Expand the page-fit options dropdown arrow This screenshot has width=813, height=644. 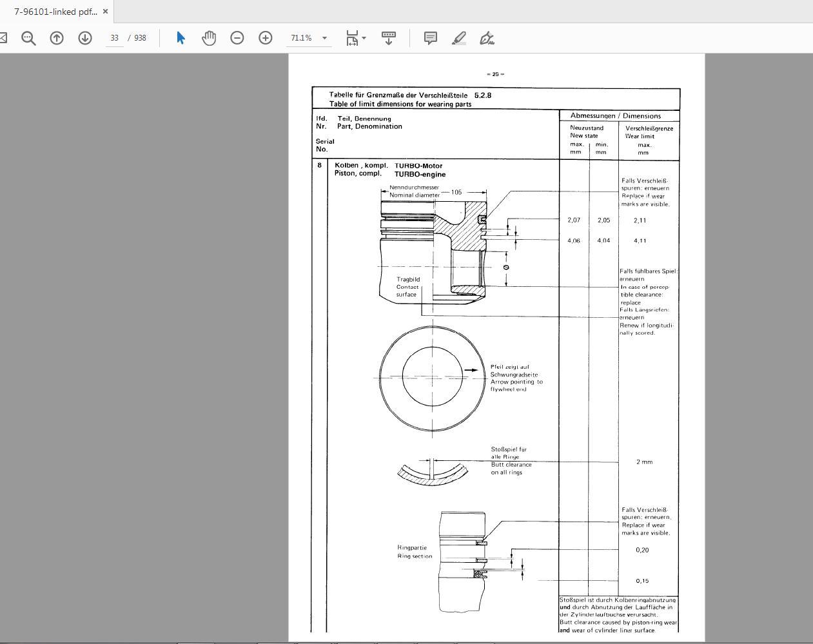click(x=364, y=37)
